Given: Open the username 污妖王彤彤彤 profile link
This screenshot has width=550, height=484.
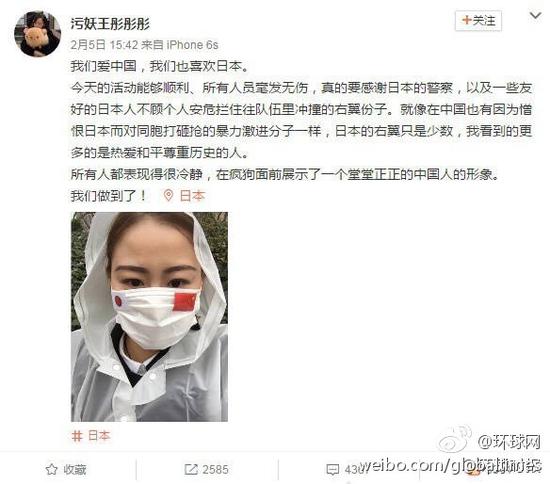Looking at the screenshot, I should [x=110, y=24].
